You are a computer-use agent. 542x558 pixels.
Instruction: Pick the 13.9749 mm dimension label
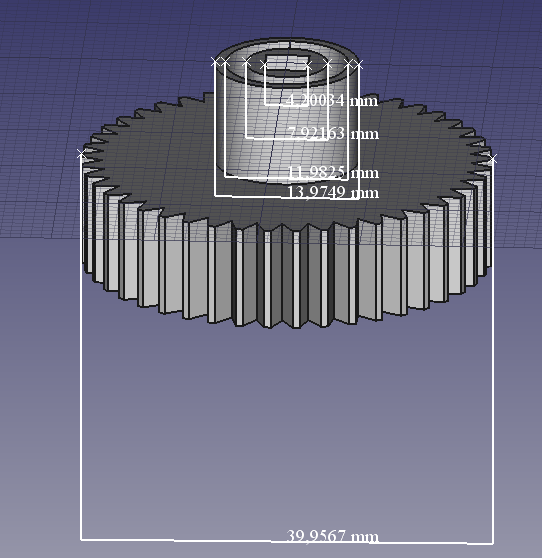[x=332, y=193]
